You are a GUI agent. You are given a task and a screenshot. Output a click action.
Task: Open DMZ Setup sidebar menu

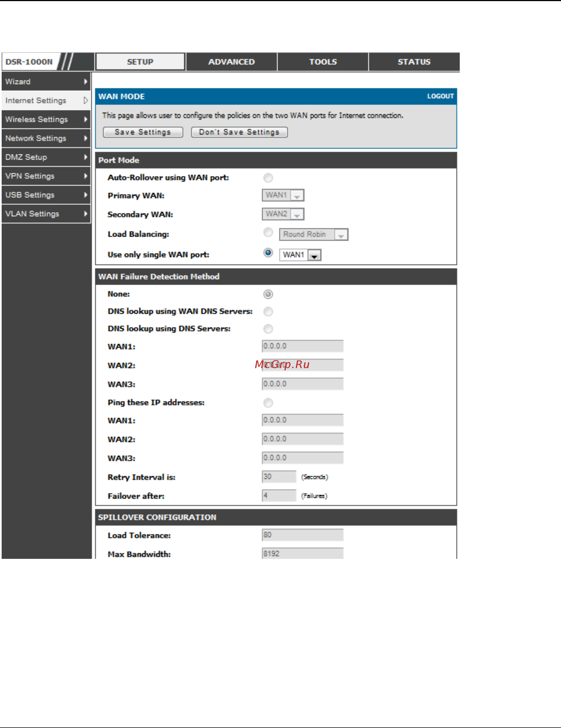pyautogui.click(x=46, y=157)
